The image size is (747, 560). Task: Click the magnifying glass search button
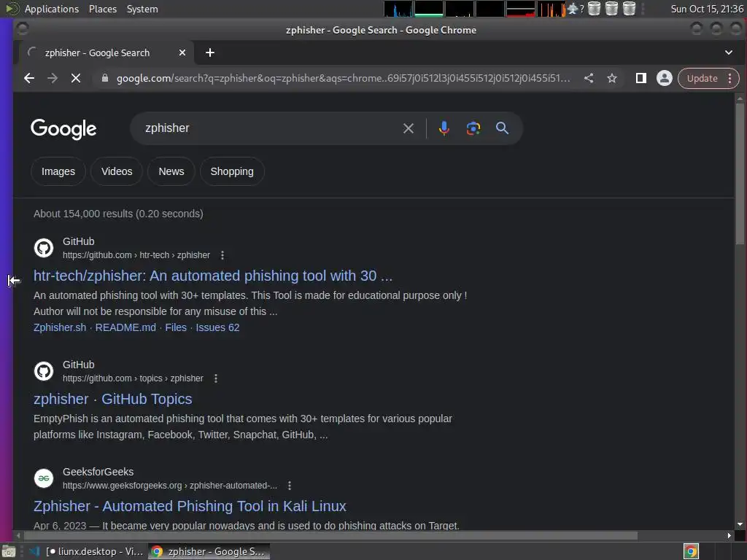coord(502,128)
